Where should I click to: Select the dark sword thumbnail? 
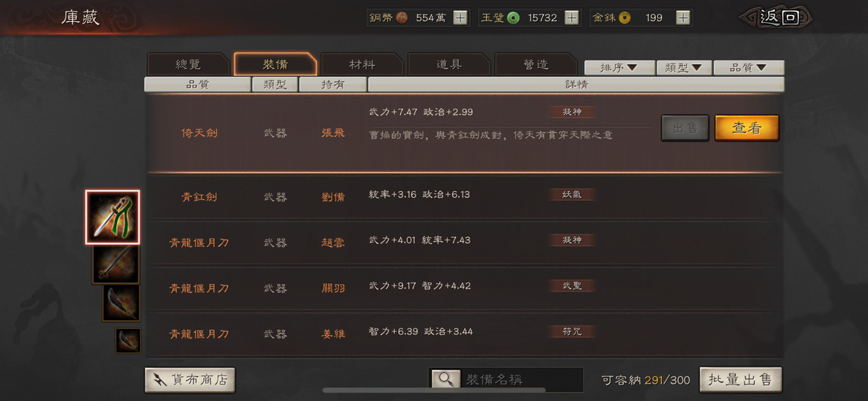[x=115, y=264]
